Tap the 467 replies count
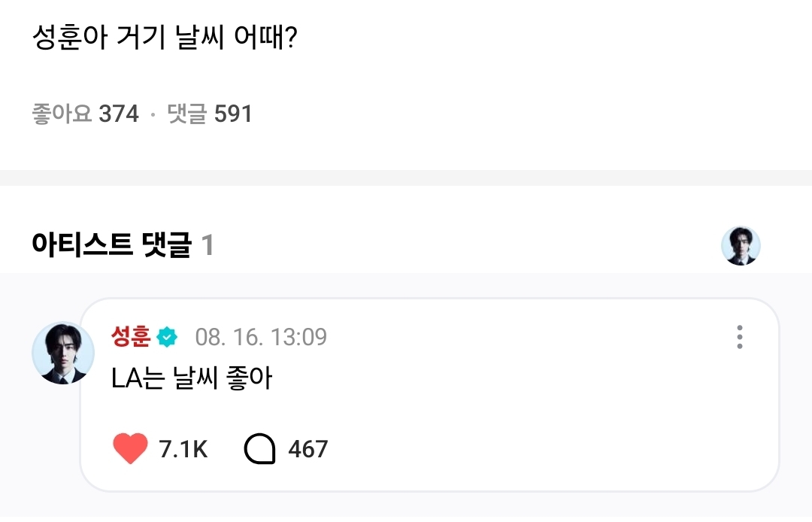Image resolution: width=812 pixels, height=522 pixels. [x=308, y=449]
